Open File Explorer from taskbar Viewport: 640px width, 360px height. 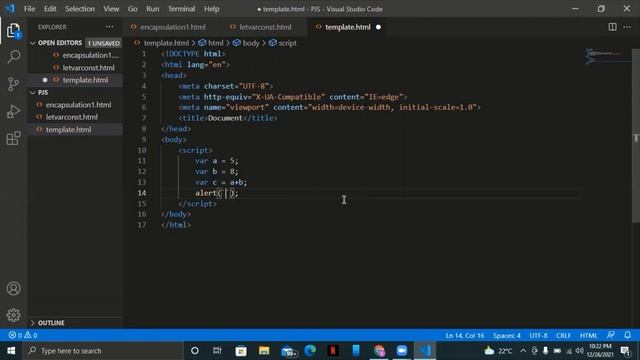[264, 351]
